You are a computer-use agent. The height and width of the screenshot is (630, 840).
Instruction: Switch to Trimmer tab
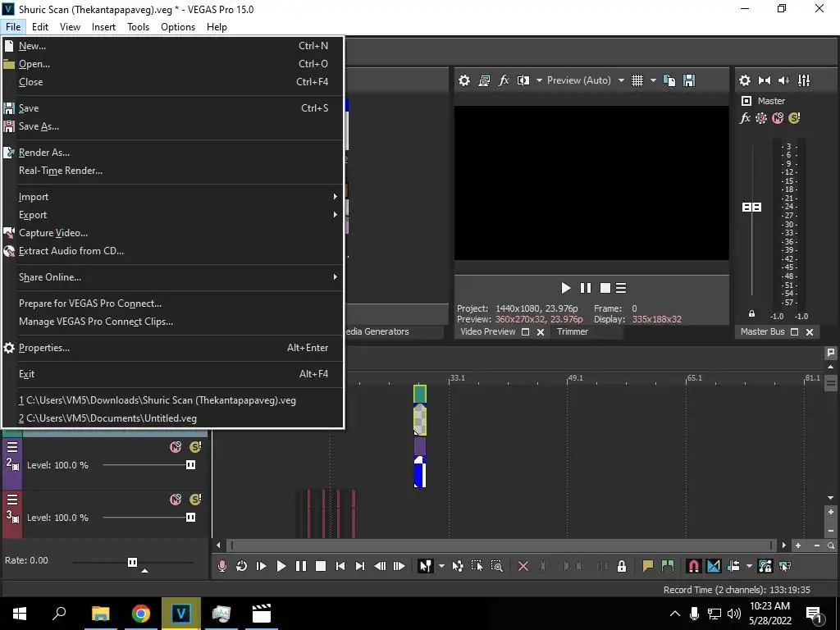point(572,331)
